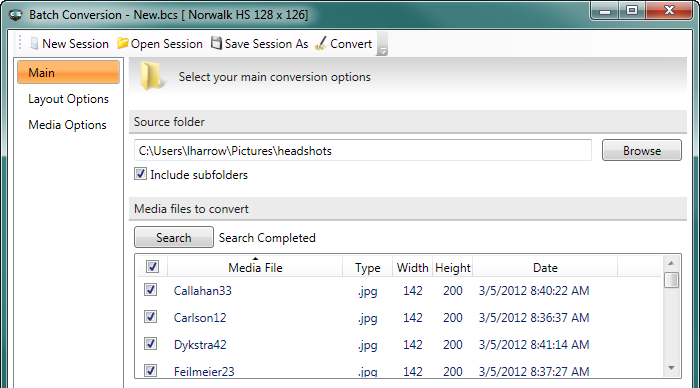700x388 pixels.
Task: Click the New Session label
Action: pyautogui.click(x=75, y=44)
